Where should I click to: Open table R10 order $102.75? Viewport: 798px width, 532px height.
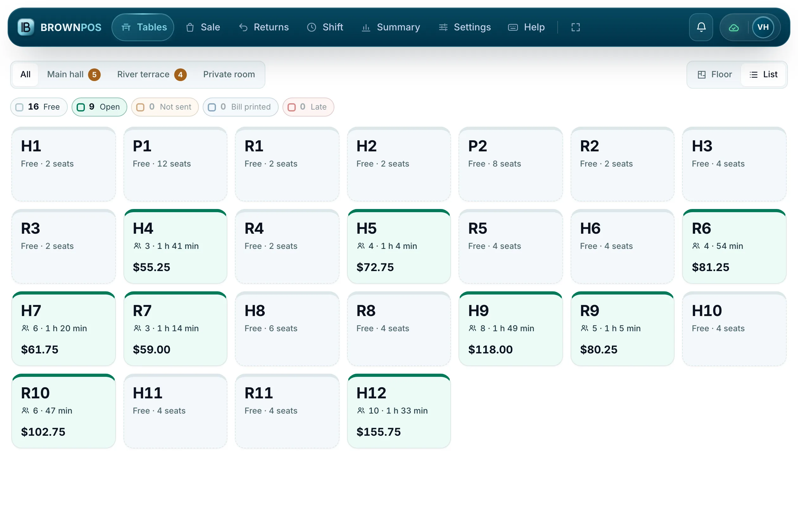[x=63, y=411]
